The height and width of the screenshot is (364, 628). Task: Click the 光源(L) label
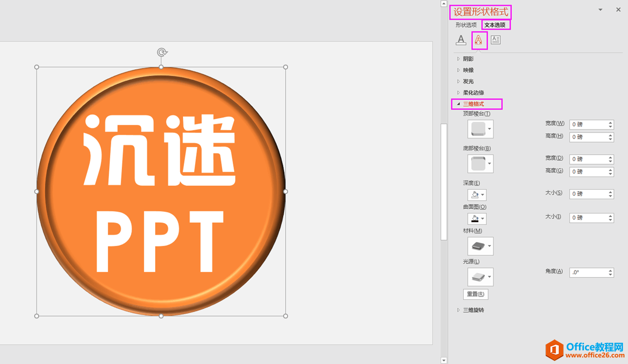pos(472,262)
